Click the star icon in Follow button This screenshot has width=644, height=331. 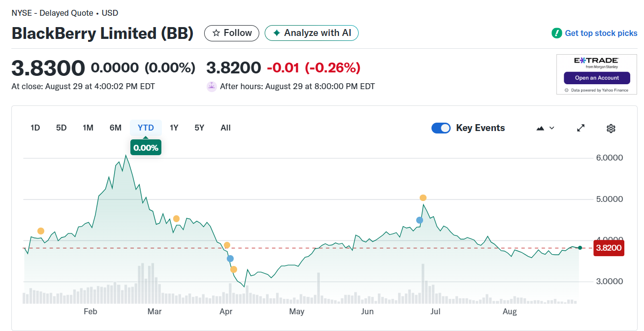[216, 33]
